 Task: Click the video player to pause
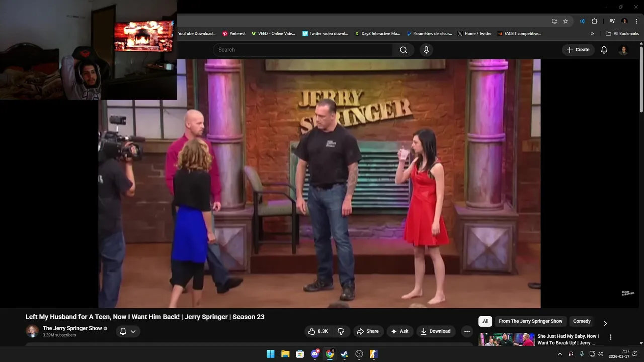coord(319,184)
